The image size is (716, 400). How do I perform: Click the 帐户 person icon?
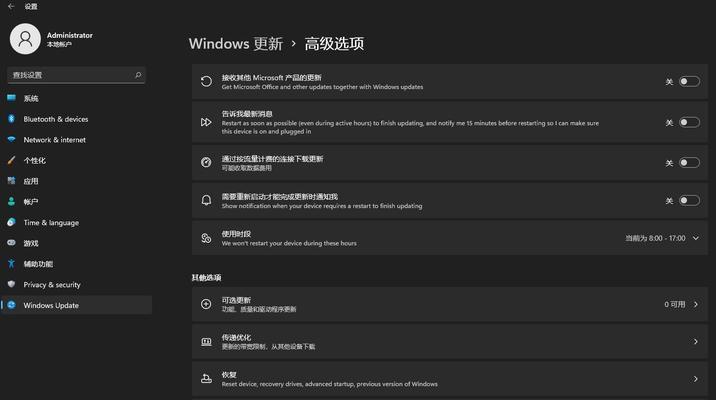tap(11, 201)
